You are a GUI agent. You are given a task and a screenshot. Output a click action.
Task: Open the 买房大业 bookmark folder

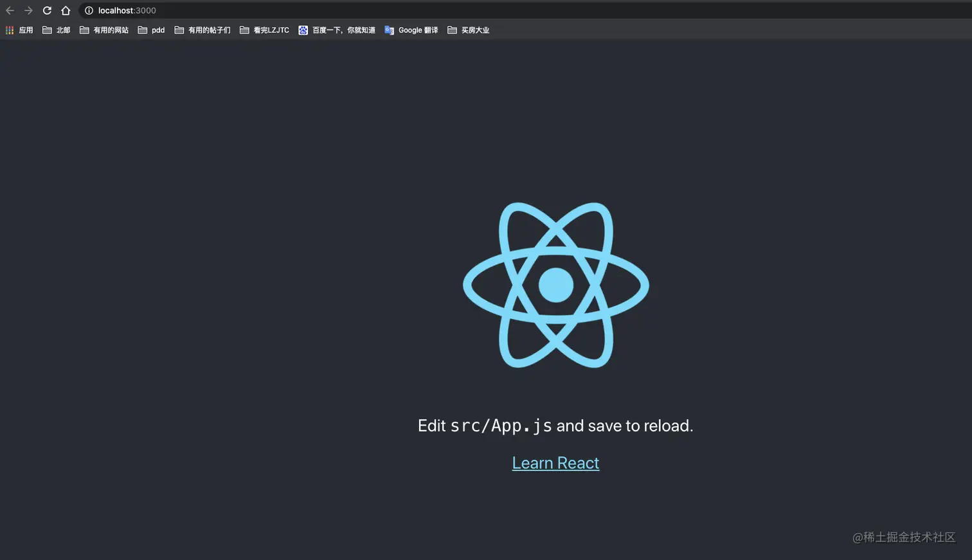pyautogui.click(x=469, y=30)
